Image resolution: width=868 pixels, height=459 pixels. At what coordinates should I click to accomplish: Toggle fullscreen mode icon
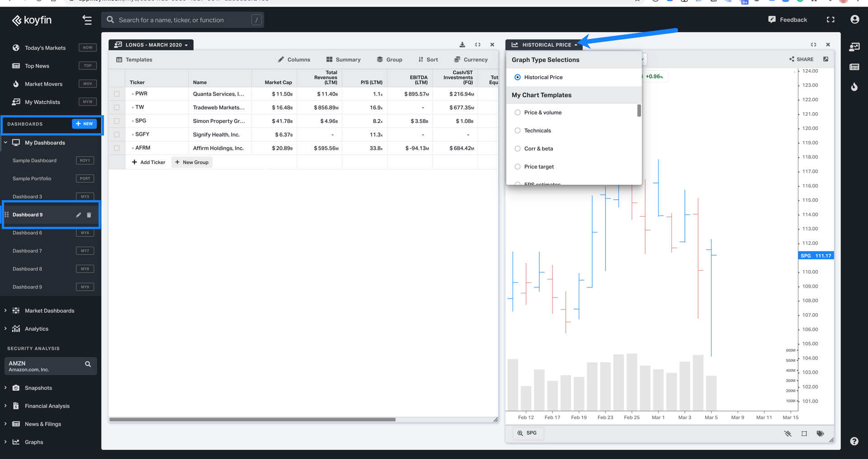830,19
